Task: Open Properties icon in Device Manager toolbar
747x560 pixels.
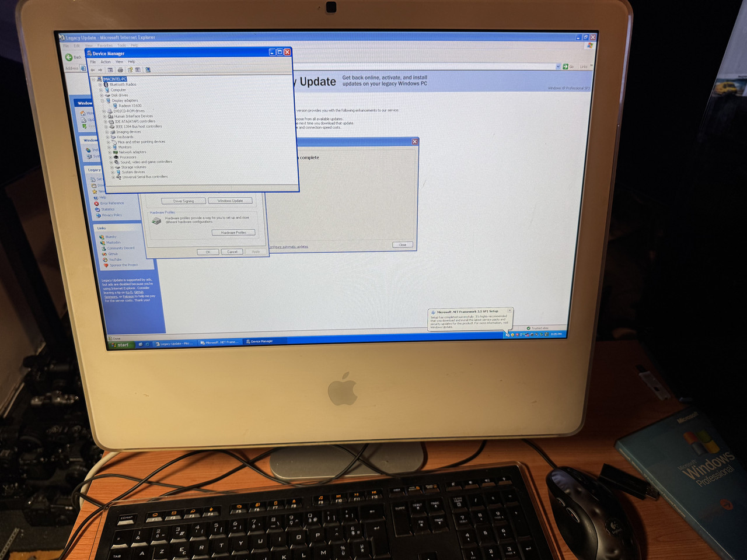Action: tap(138, 70)
